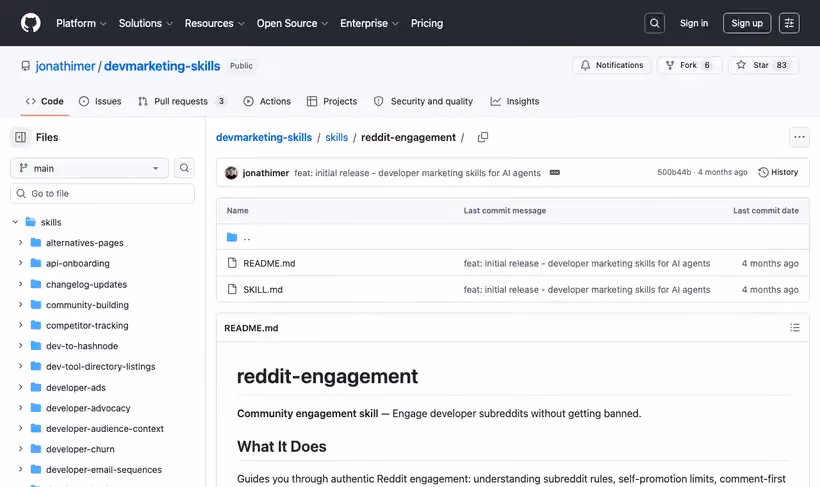Focus the Go to file input

[102, 194]
